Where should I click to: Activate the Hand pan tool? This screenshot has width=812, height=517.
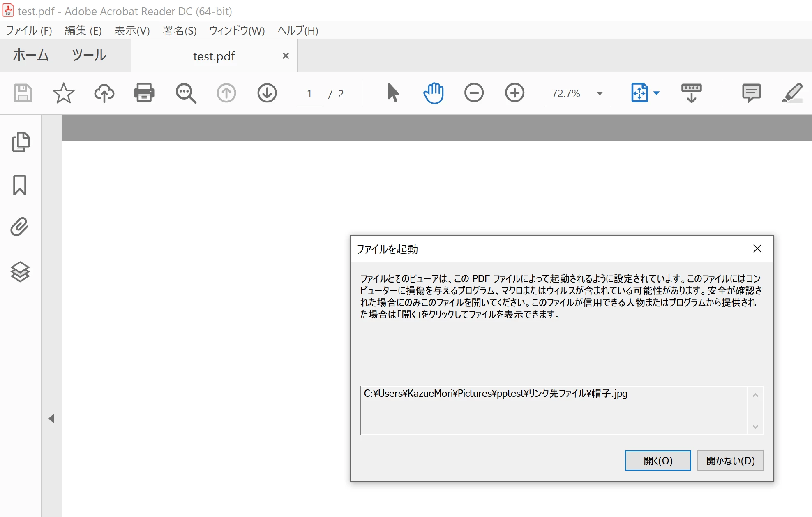coord(434,93)
